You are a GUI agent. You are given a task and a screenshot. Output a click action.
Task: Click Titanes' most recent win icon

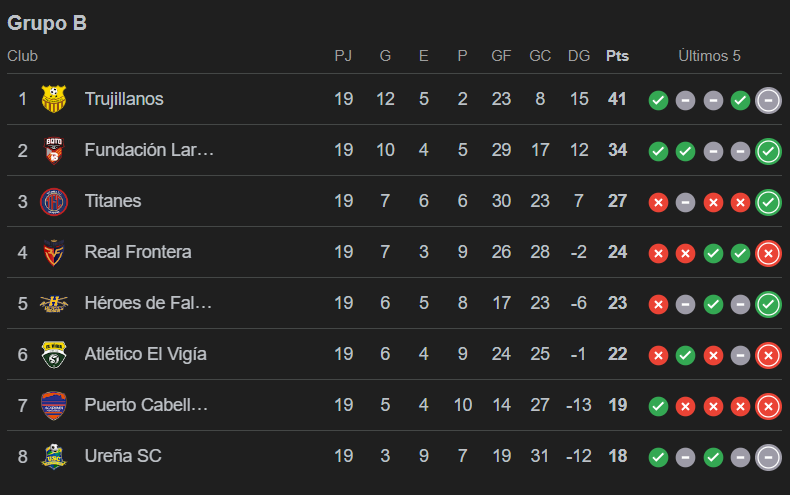768,202
